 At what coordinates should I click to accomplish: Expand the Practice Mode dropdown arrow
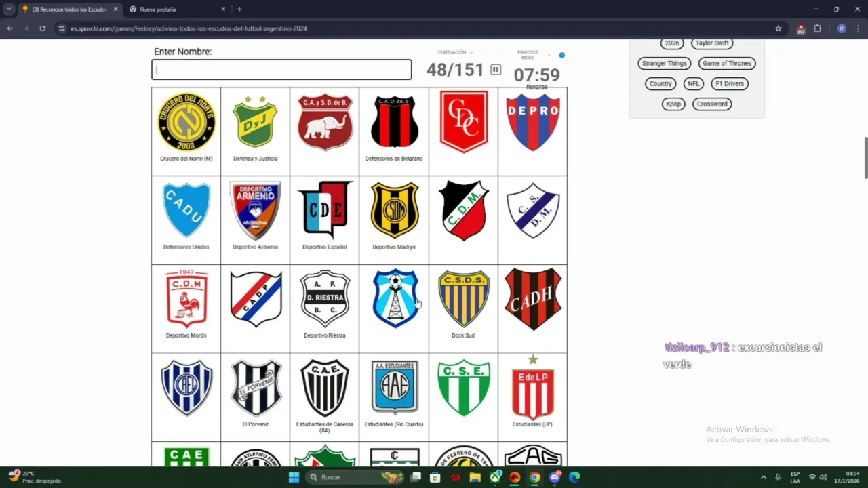pos(549,55)
